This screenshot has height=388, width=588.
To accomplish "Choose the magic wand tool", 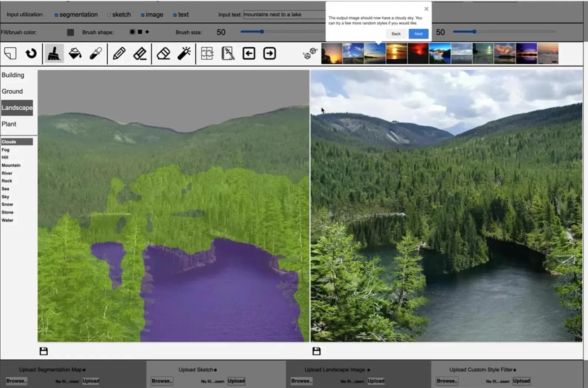I will coord(184,53).
